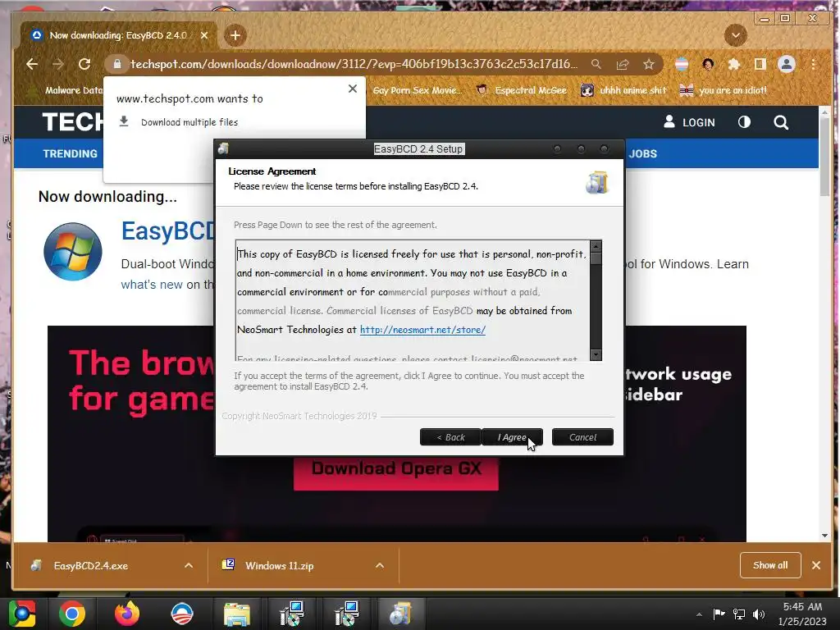Open the you are an idiot! bookmark
The image size is (840, 630).
pos(724,90)
